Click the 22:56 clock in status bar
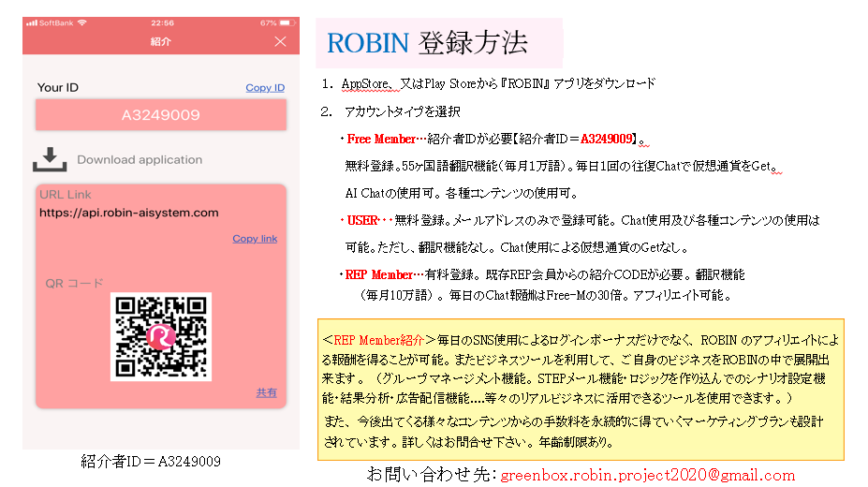The width and height of the screenshot is (868, 487). pos(162,22)
